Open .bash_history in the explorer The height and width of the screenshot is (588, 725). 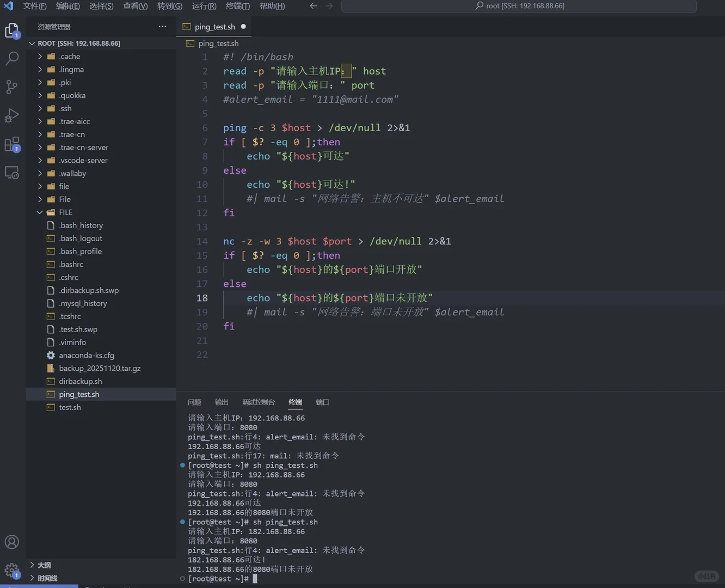(101, 225)
